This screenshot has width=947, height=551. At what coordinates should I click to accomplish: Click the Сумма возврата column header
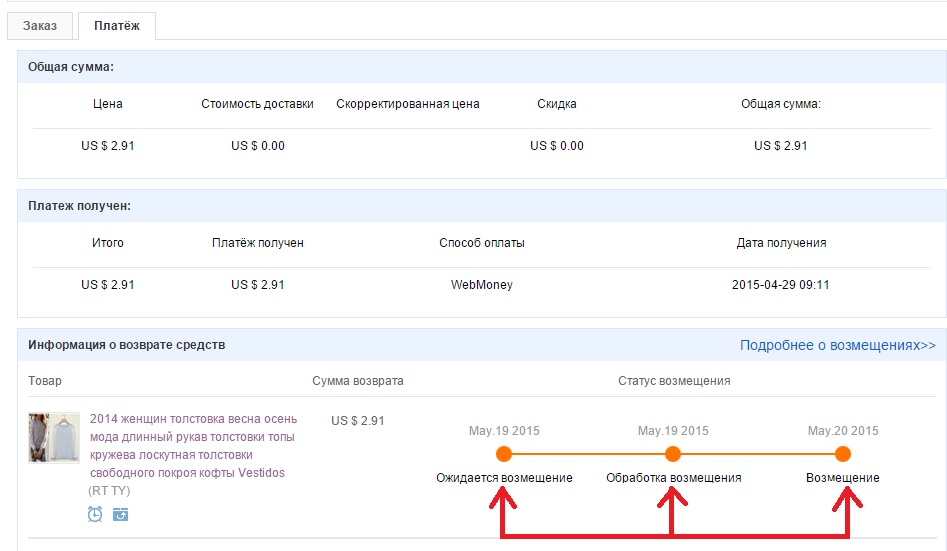click(x=358, y=381)
